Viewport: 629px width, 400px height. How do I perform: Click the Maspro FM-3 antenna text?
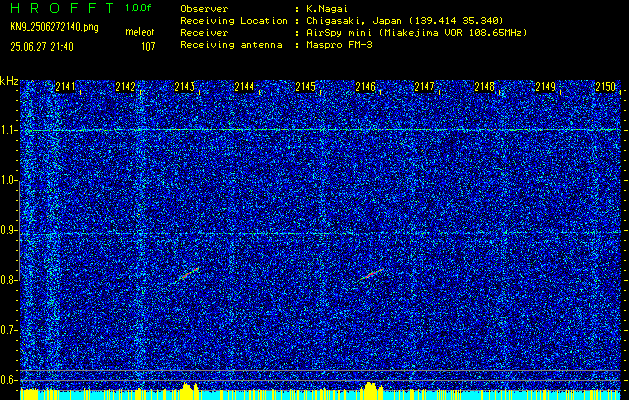click(x=339, y=45)
